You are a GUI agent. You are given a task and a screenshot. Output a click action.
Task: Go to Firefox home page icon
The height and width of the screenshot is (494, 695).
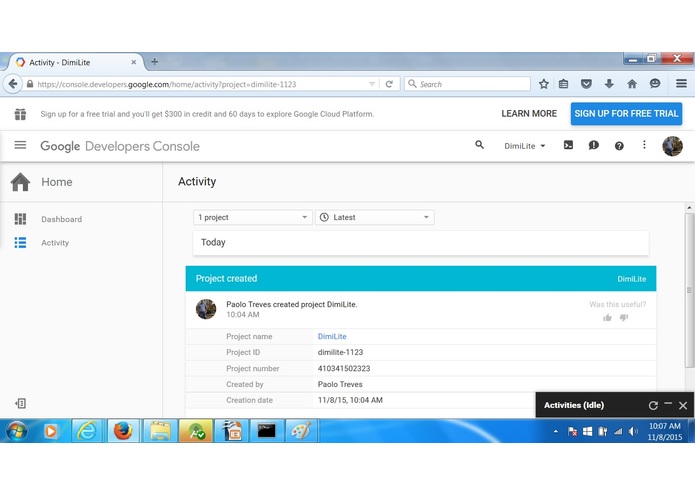632,84
